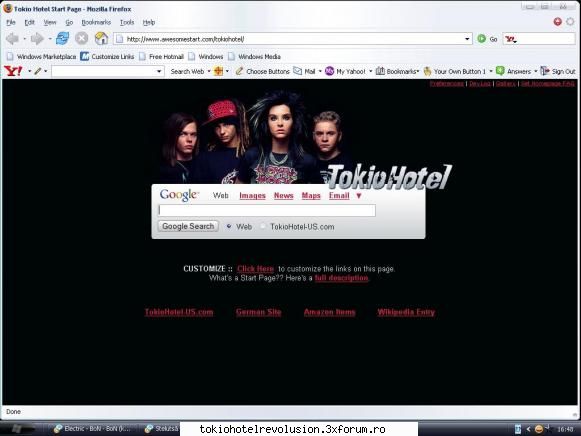581x436 pixels.
Task: Click Your Own Button 1
Action: pos(455,71)
